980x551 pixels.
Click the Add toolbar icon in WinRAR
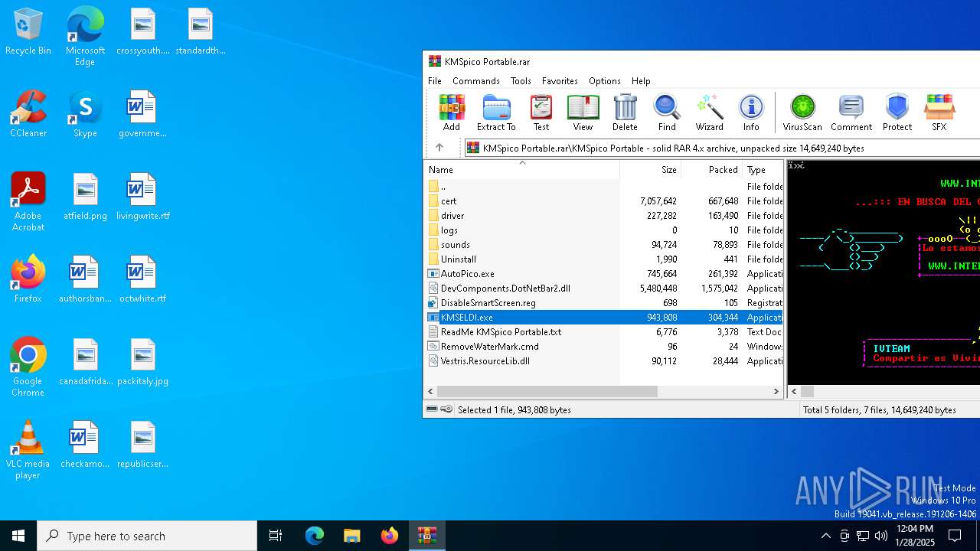tap(452, 112)
